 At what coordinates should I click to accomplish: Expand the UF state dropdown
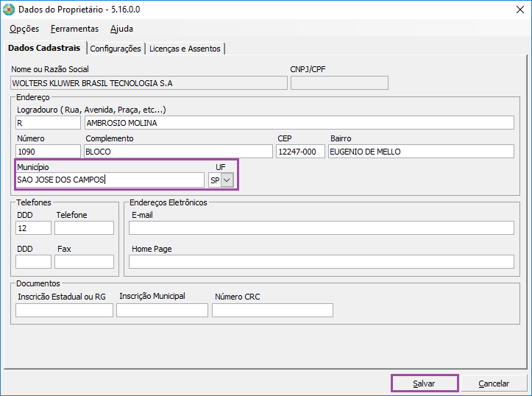[227, 180]
